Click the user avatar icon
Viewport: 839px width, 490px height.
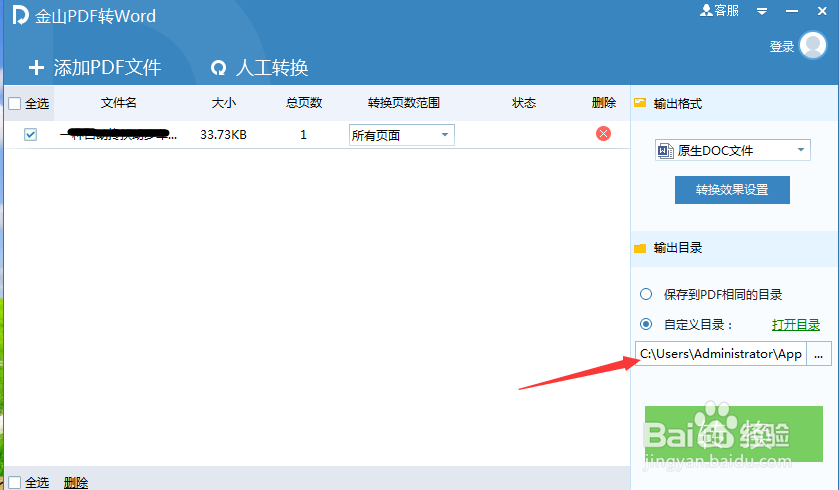click(x=813, y=45)
